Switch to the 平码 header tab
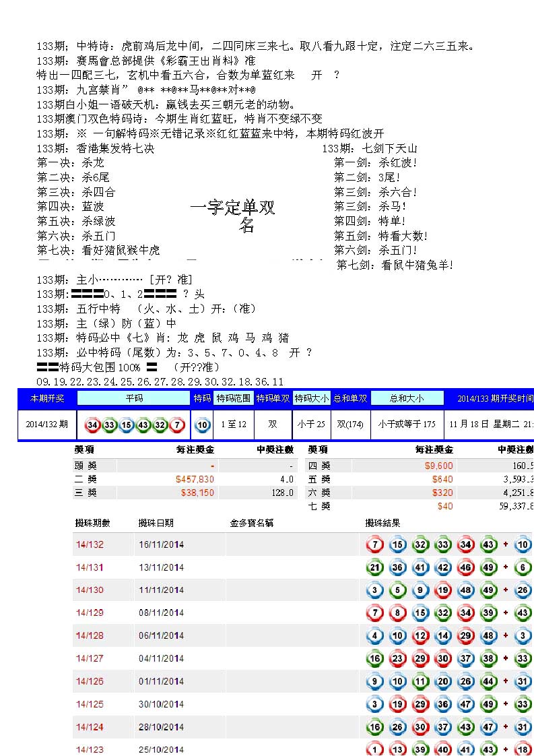 (x=134, y=398)
